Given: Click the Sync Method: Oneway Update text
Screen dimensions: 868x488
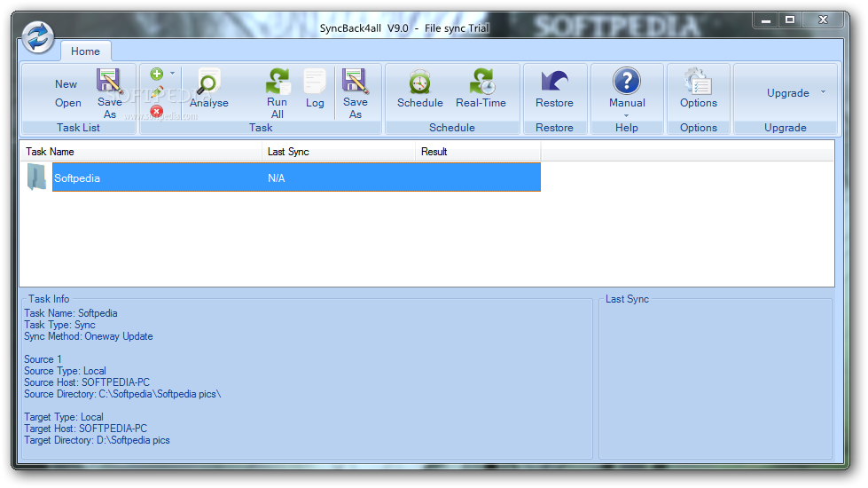Looking at the screenshot, I should pyautogui.click(x=89, y=336).
